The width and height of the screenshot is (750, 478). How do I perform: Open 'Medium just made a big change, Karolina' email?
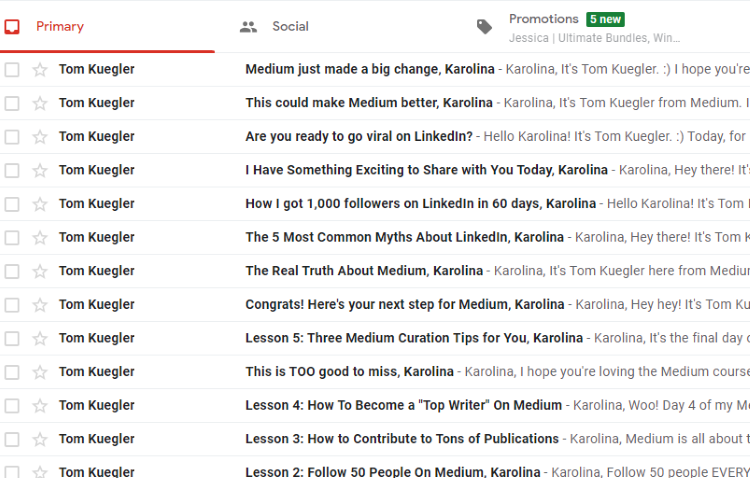[375, 69]
